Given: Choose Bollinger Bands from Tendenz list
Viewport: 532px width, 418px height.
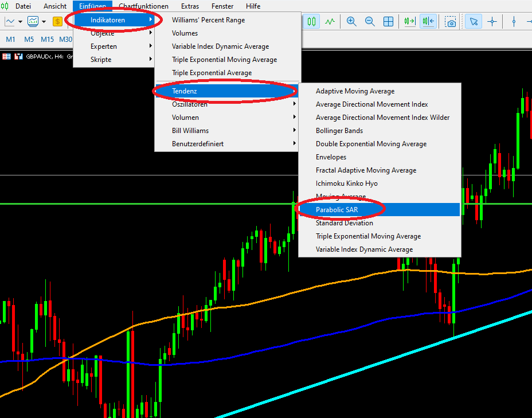Looking at the screenshot, I should (339, 131).
